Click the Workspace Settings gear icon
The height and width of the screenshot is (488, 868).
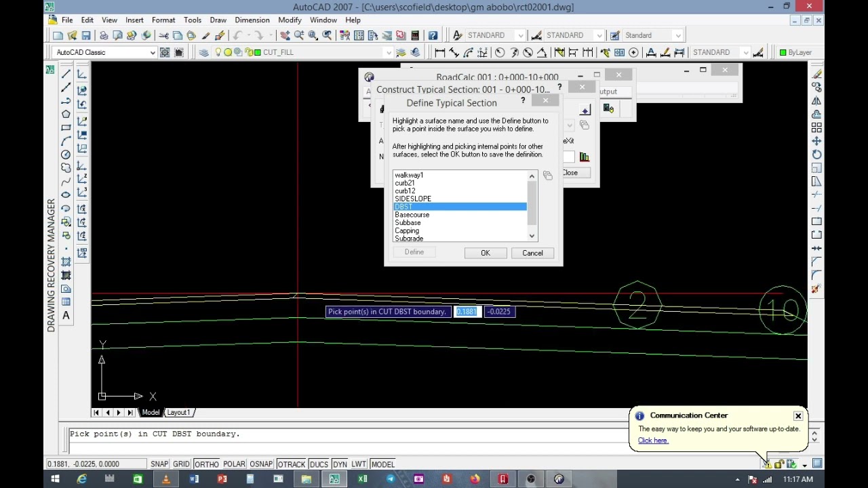click(x=165, y=52)
